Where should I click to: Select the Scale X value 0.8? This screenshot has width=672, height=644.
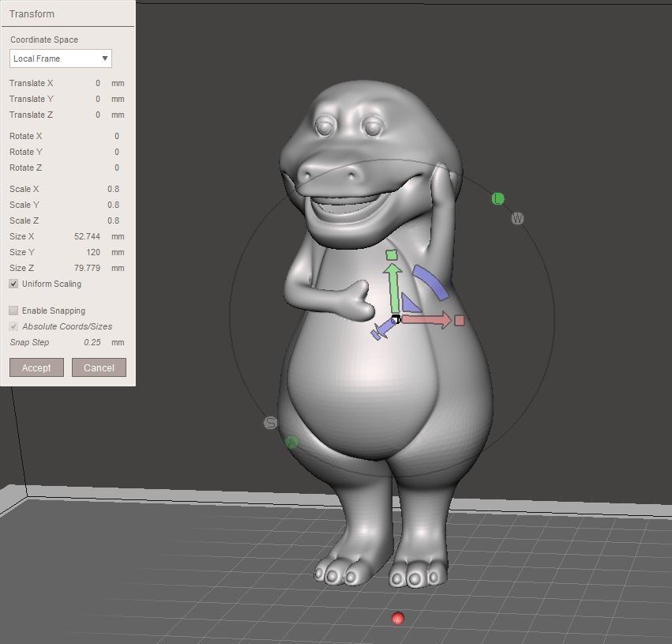coord(113,189)
